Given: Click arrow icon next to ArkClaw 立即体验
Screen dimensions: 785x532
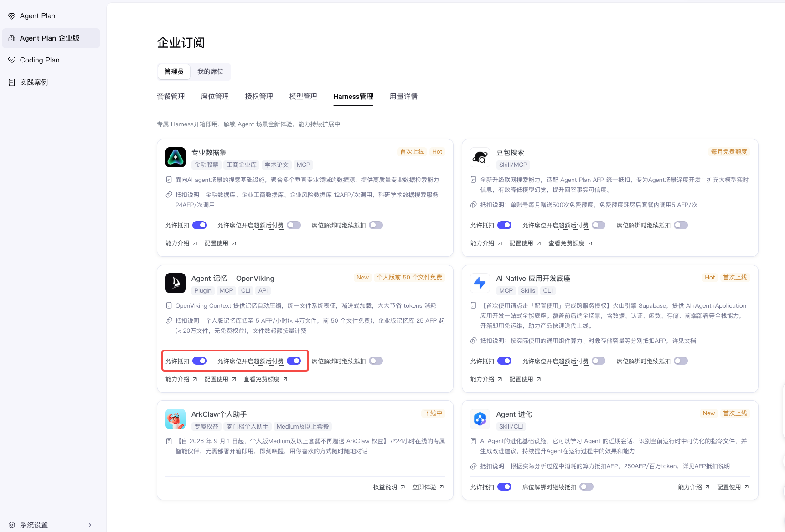Looking at the screenshot, I should tap(442, 487).
